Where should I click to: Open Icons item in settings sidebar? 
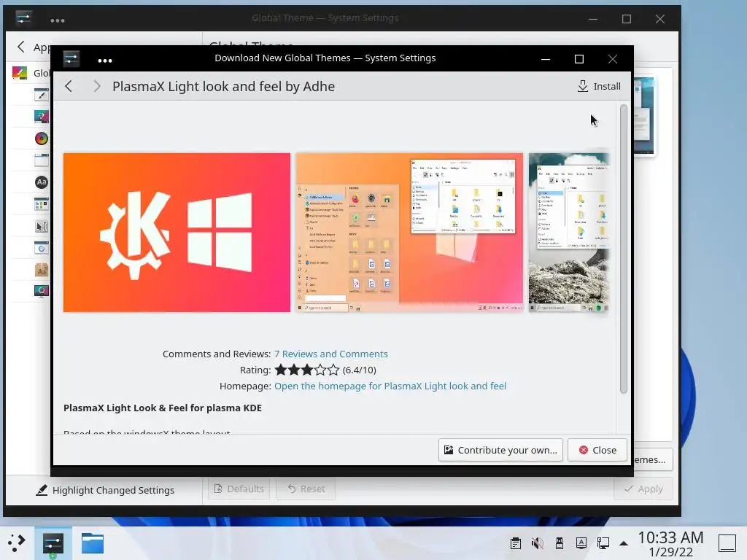42,204
